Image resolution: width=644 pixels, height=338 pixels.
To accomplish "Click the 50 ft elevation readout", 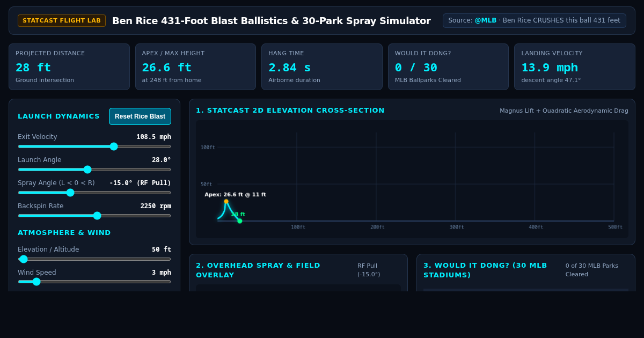I will tap(162, 249).
